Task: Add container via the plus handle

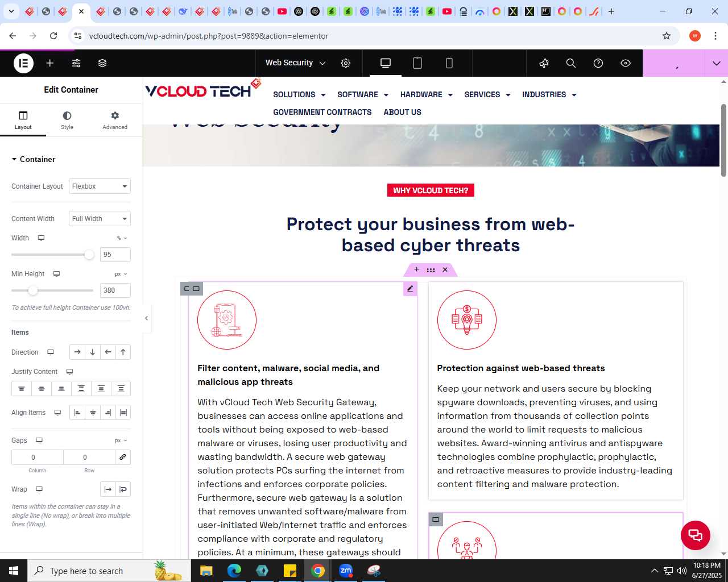Action: click(416, 269)
